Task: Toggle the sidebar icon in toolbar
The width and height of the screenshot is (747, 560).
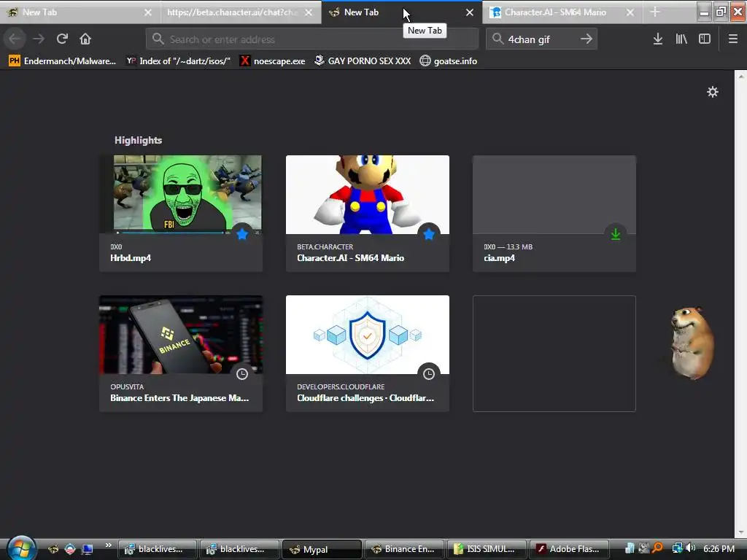Action: click(x=705, y=39)
